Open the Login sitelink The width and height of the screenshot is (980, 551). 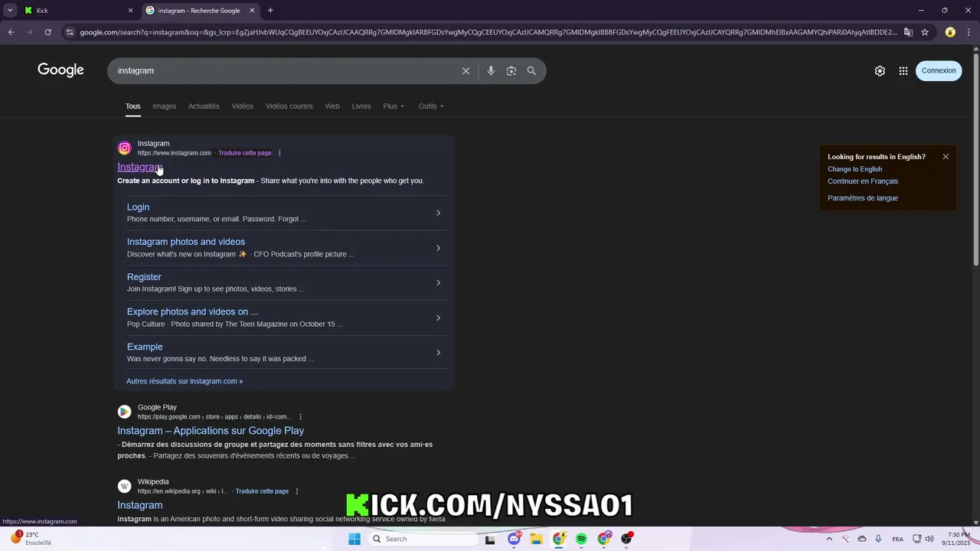[x=138, y=207]
